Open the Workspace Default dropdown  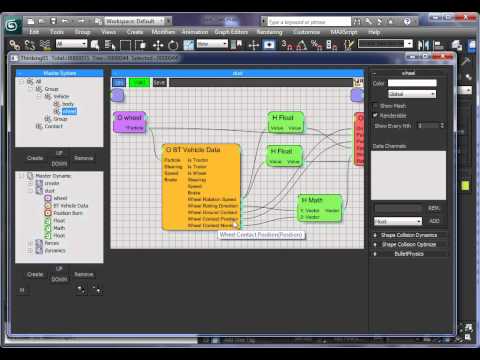(134, 21)
